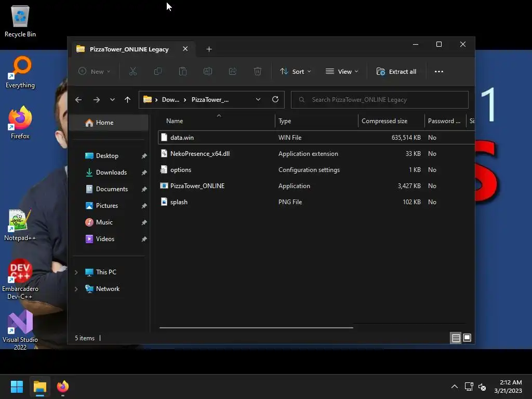532x399 pixels.
Task: Unpin Documents from Quick access
Action: [x=144, y=189]
